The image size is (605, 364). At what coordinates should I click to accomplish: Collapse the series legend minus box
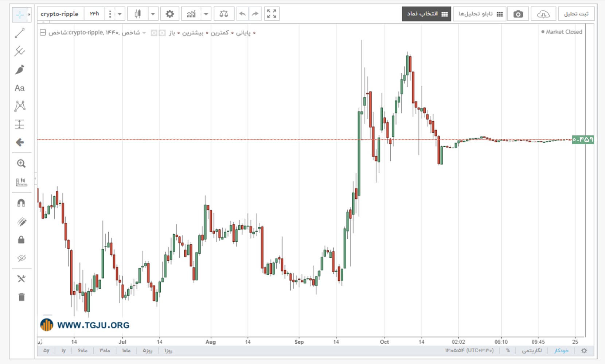[x=43, y=32]
